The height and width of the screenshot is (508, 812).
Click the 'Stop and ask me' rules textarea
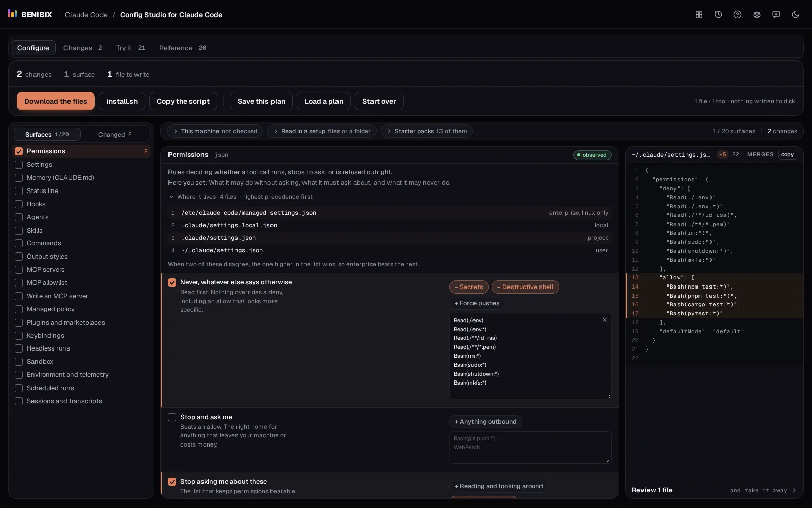[530, 448]
